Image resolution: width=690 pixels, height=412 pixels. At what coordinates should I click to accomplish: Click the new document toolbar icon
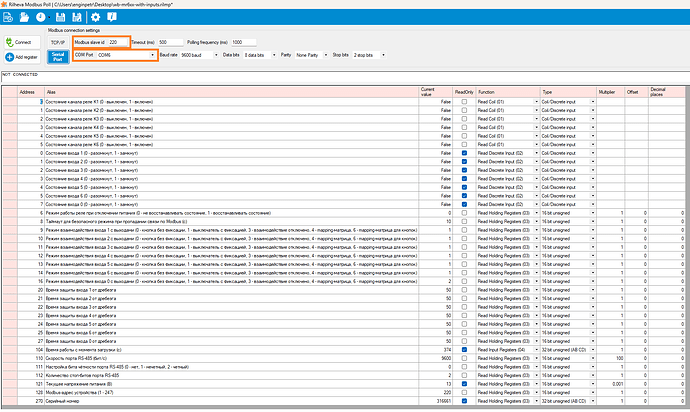tap(9, 18)
